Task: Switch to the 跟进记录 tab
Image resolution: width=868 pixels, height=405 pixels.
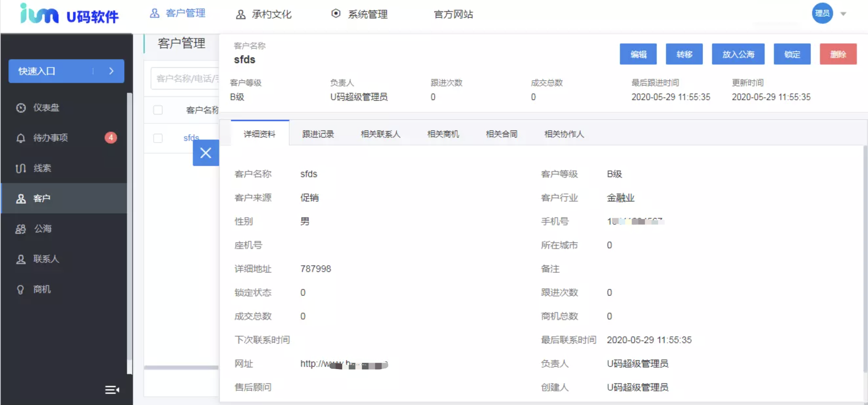Action: (318, 134)
